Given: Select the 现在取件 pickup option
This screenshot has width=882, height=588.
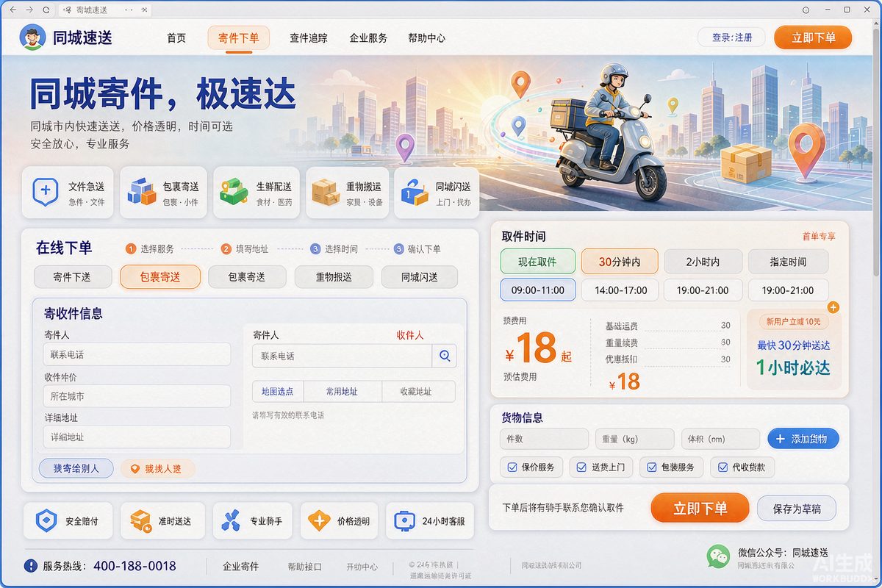Looking at the screenshot, I should coord(537,262).
